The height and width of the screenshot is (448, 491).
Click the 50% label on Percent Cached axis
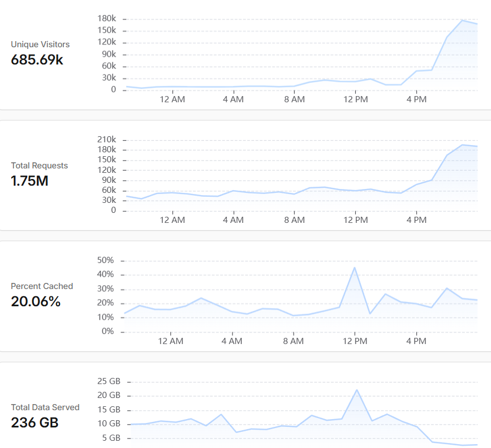[105, 260]
